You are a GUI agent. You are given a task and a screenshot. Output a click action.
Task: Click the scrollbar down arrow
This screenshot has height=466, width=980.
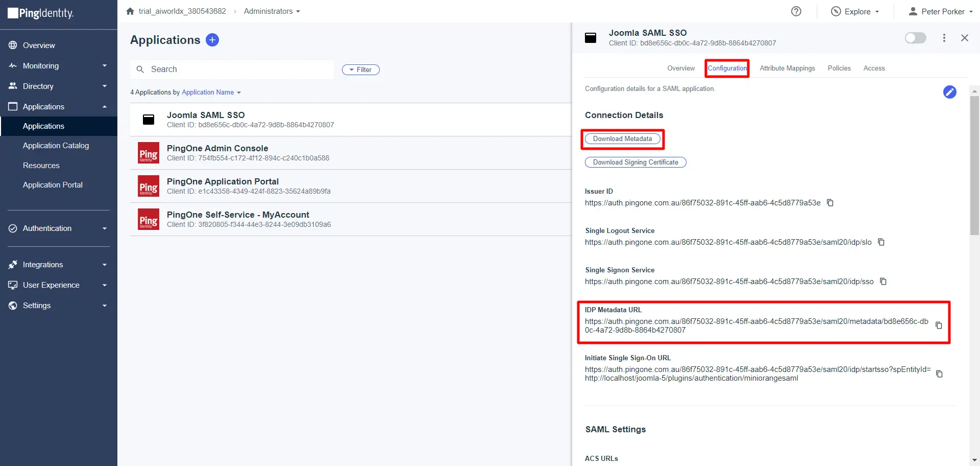(974, 460)
